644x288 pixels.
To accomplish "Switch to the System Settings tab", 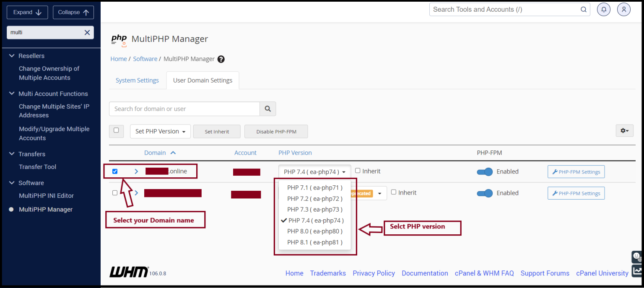I will click(x=137, y=80).
